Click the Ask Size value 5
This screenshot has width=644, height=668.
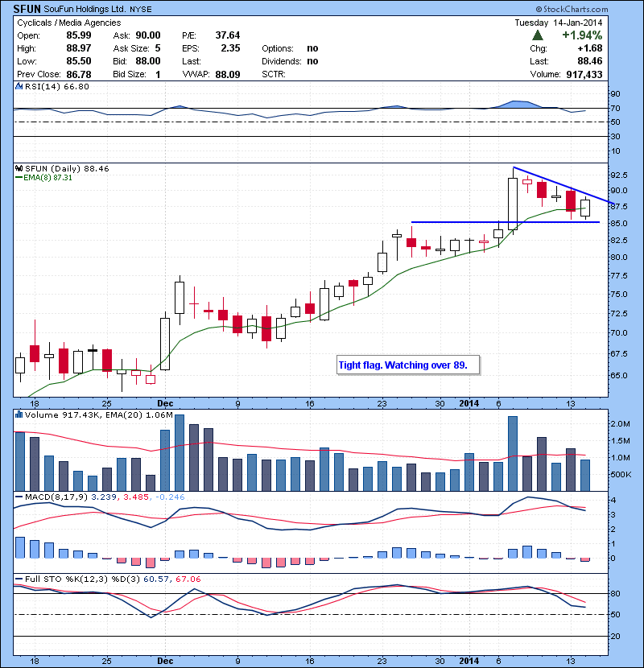click(158, 48)
